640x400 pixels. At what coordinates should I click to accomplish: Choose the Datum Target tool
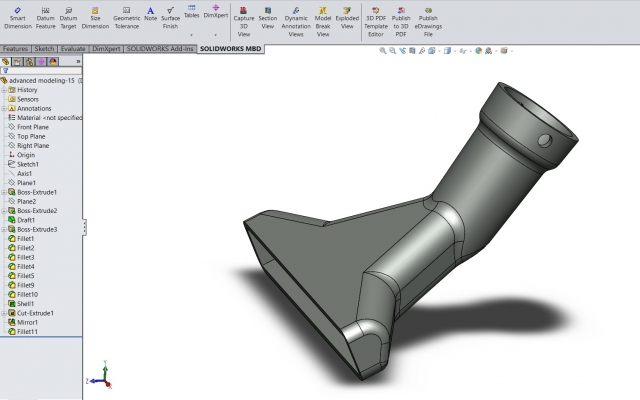click(x=68, y=18)
